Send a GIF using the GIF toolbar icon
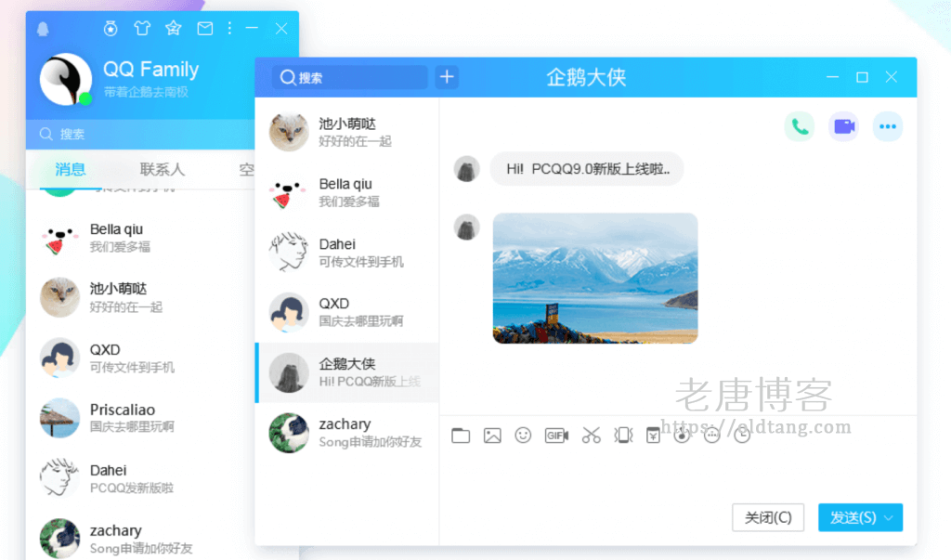Image resolution: width=951 pixels, height=560 pixels. (556, 435)
